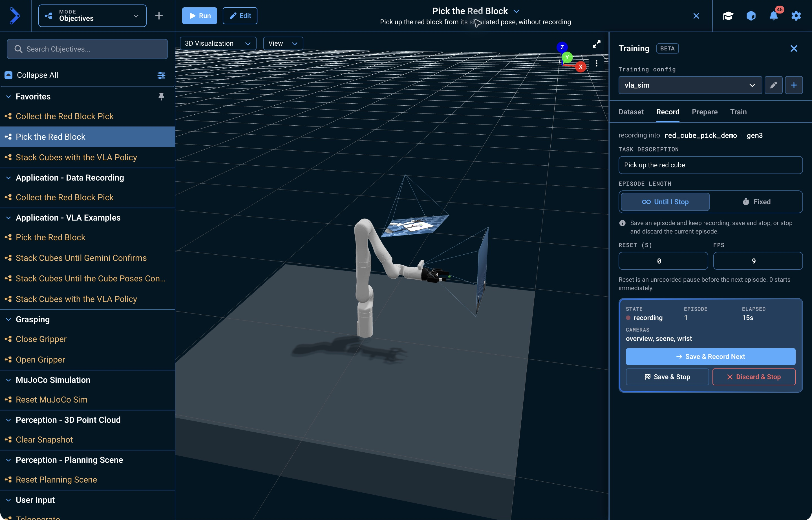
Task: Switch to the Prepare tab
Action: tap(705, 112)
